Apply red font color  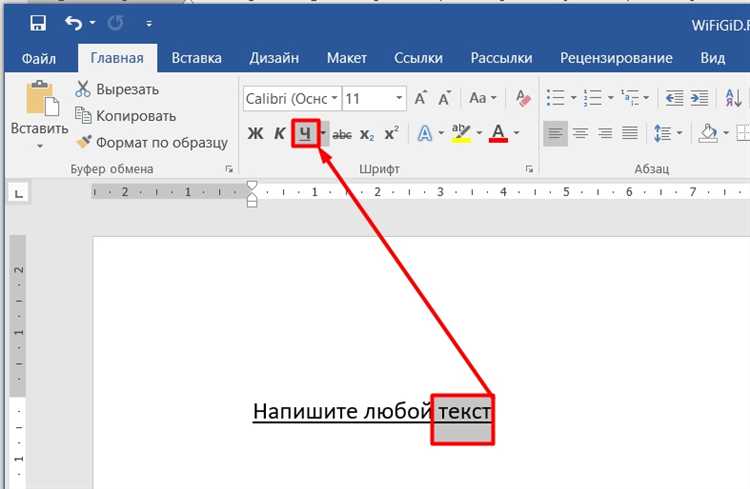click(498, 133)
